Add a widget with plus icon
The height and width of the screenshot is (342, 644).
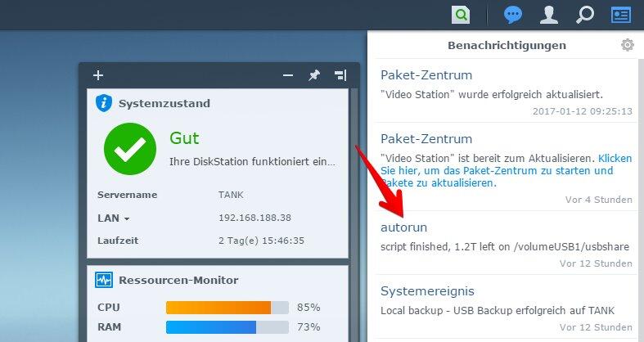(98, 75)
